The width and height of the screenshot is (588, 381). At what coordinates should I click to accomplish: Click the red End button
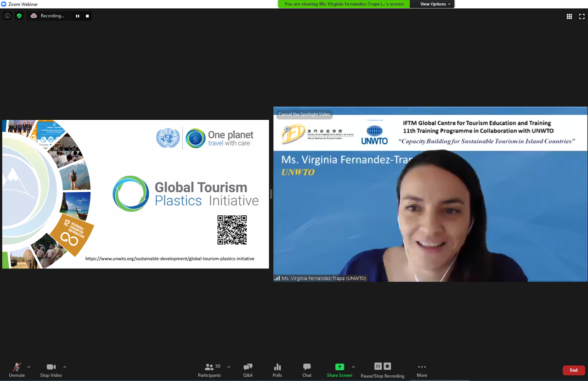[x=574, y=370]
